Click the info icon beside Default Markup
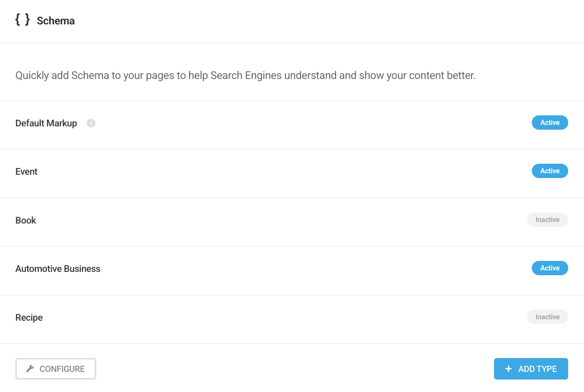The height and width of the screenshot is (392, 584). 91,123
